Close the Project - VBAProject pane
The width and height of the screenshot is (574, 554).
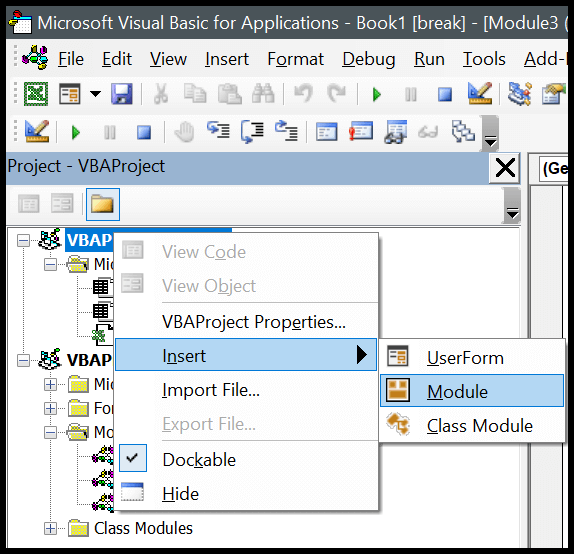(505, 168)
